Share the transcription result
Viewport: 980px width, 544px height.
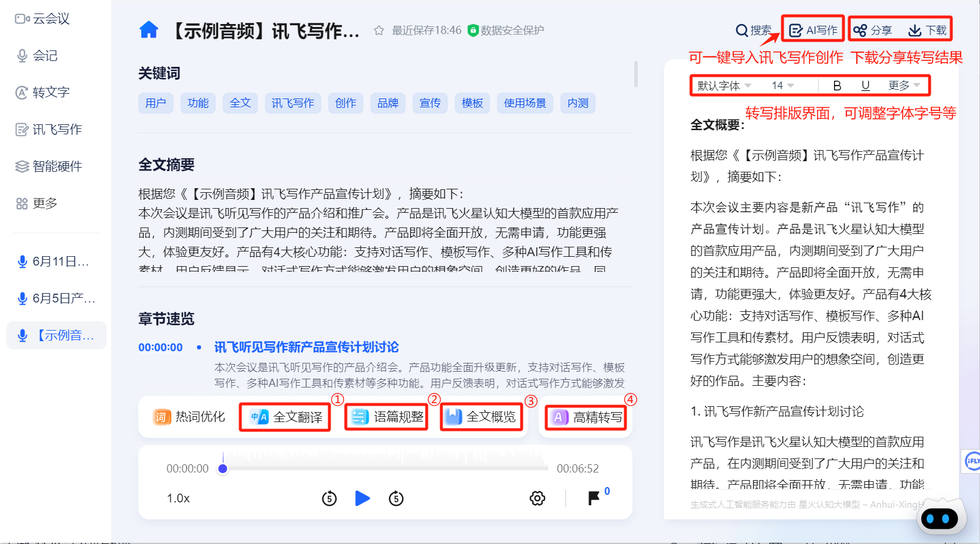872,30
